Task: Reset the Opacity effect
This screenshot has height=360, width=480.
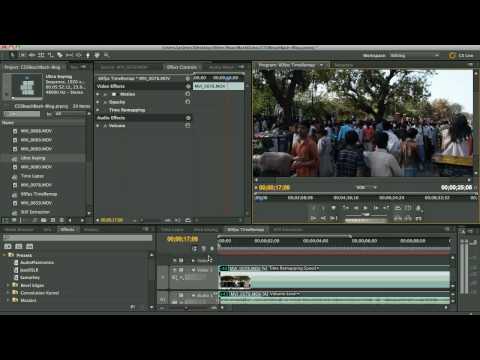Action: pos(188,102)
